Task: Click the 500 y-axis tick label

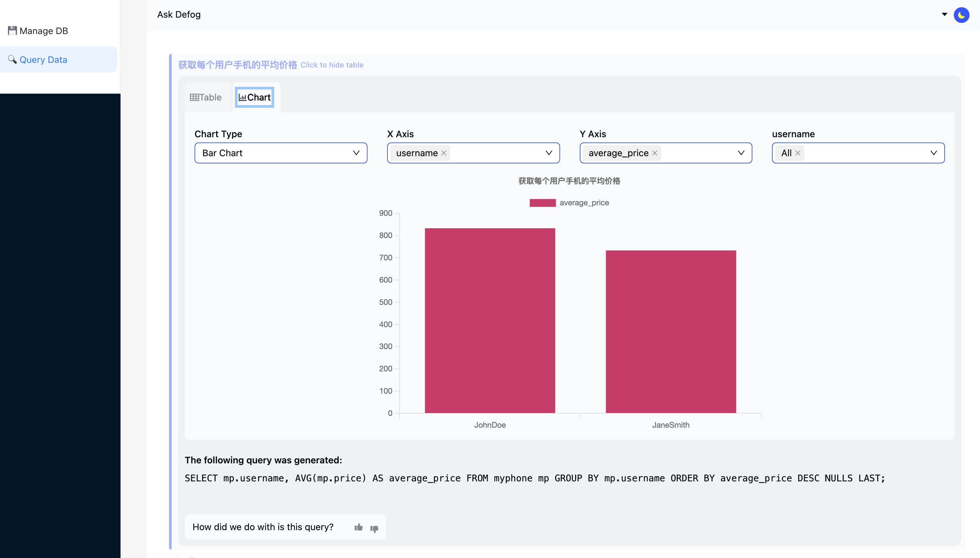Action: (386, 302)
